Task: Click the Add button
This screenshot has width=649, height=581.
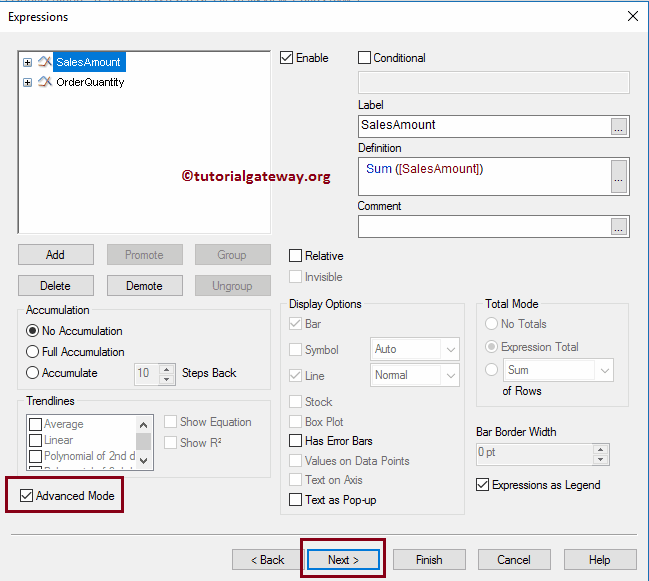Action: [x=56, y=254]
